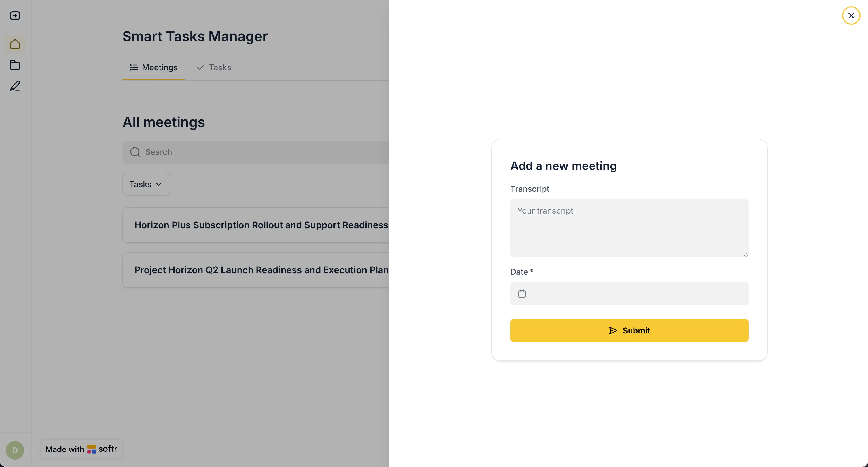Click the user avatar at the bottom left
868x467 pixels.
(15, 450)
